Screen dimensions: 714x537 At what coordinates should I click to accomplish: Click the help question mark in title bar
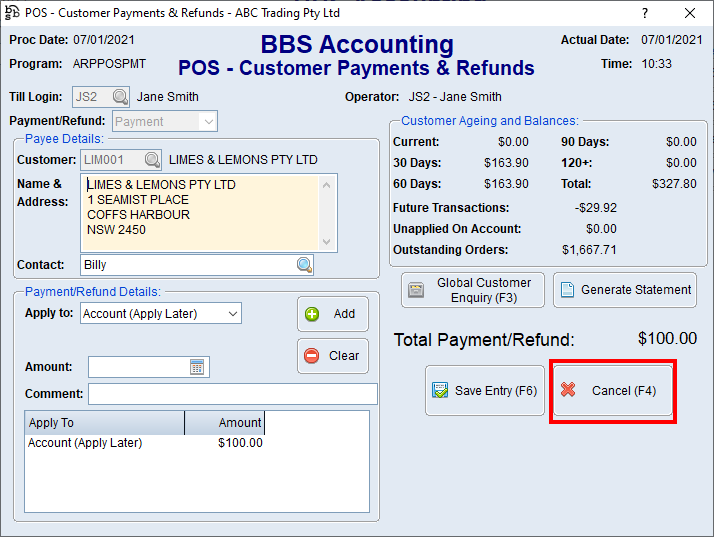(x=644, y=13)
